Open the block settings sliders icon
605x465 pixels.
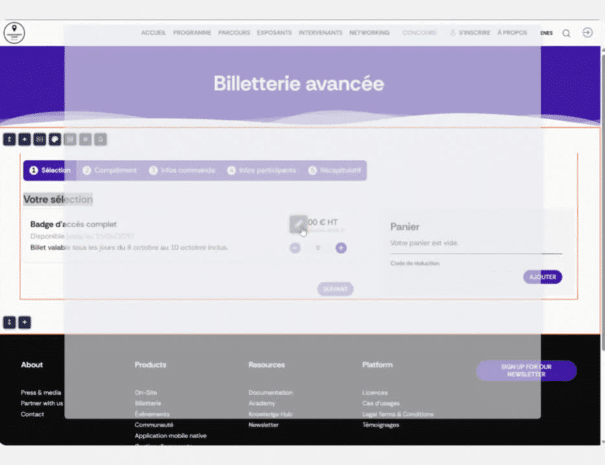[x=39, y=139]
